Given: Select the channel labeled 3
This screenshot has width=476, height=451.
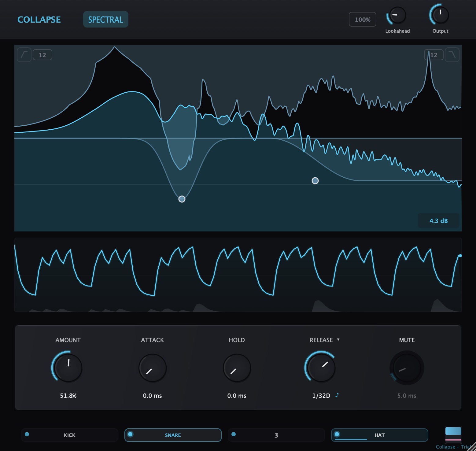Looking at the screenshot, I should tap(276, 435).
